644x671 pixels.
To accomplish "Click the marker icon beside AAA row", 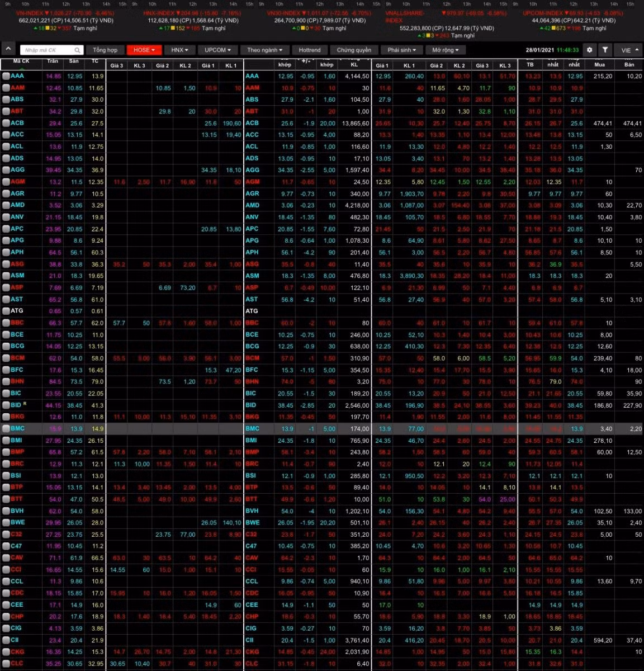I will pos(6,76).
